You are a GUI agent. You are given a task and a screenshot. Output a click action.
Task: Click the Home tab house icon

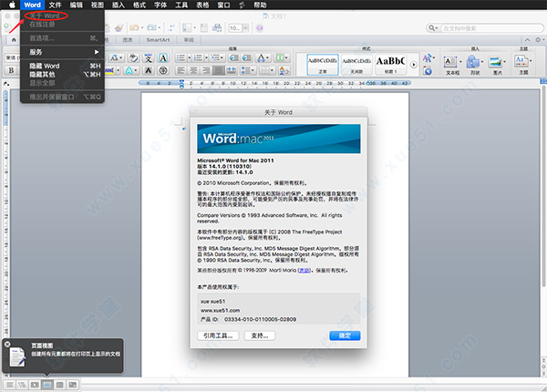[x=14, y=40]
